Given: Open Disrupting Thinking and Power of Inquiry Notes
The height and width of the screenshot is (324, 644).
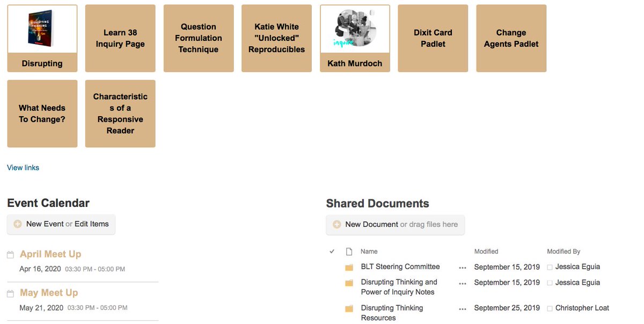Looking at the screenshot, I should (x=399, y=287).
